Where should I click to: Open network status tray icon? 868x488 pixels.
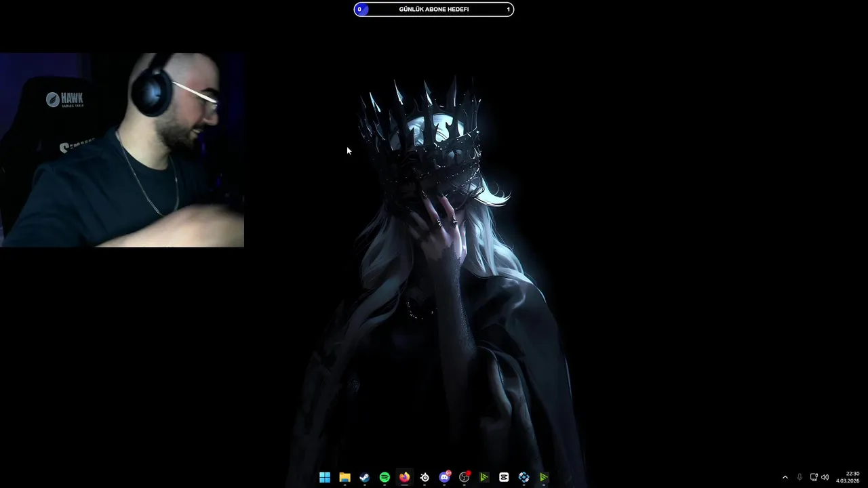click(x=814, y=477)
